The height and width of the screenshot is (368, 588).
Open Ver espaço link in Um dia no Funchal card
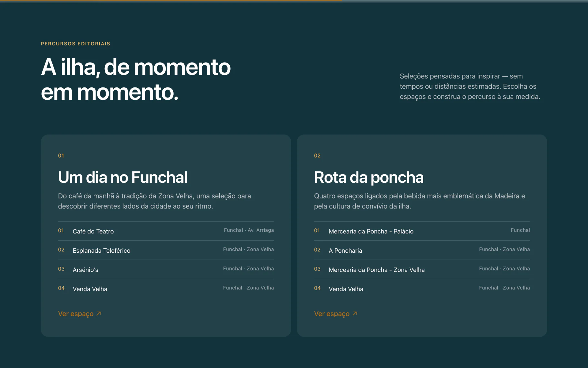pyautogui.click(x=80, y=314)
